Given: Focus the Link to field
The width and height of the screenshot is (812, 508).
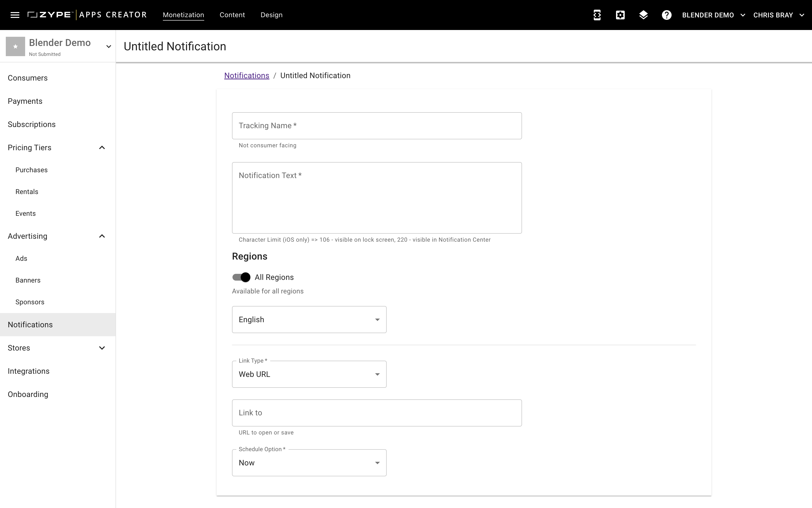Looking at the screenshot, I should coord(377,413).
